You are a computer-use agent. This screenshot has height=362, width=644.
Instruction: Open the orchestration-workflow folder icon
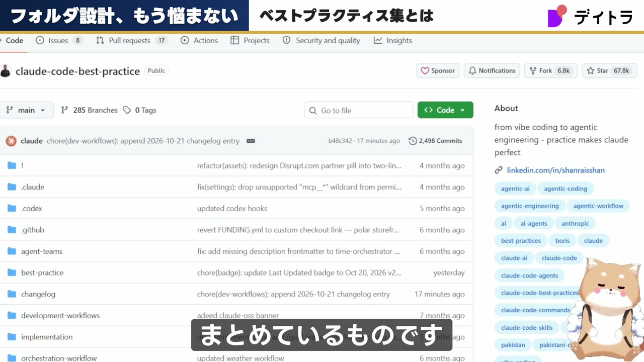point(12,358)
